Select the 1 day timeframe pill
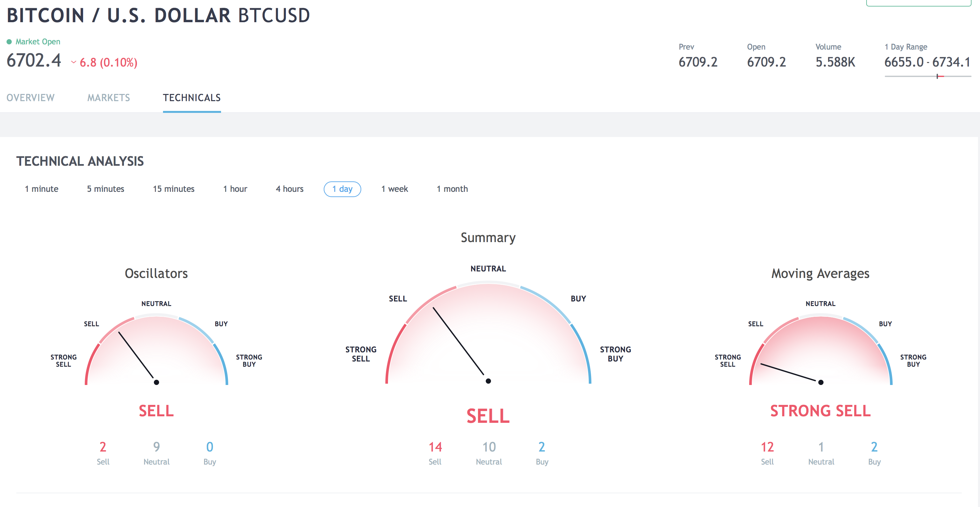This screenshot has height=507, width=980. tap(342, 189)
